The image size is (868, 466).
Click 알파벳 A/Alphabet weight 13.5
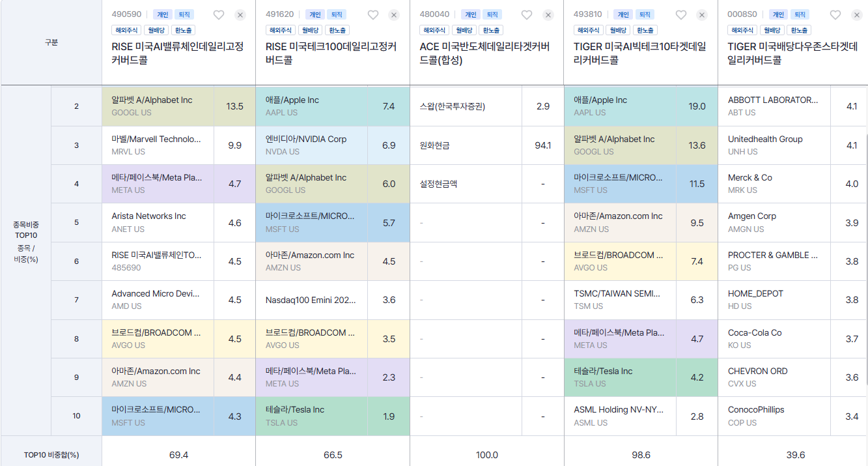pyautogui.click(x=234, y=106)
